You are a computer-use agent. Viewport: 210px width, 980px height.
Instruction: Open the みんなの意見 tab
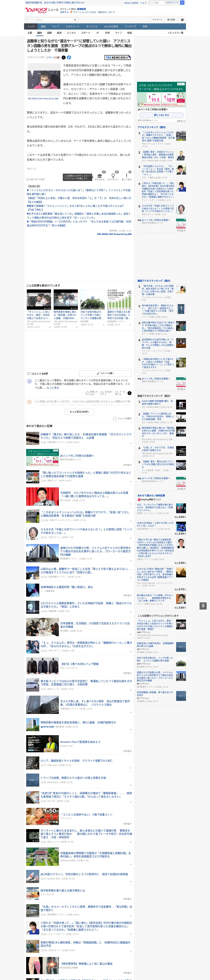[111, 26]
